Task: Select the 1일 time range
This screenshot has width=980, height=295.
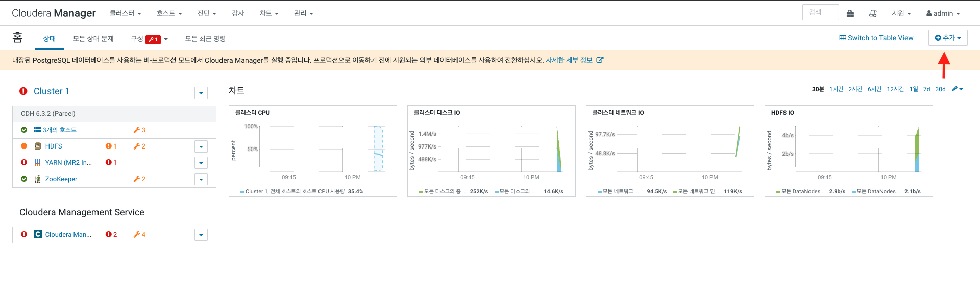Action: tap(914, 89)
